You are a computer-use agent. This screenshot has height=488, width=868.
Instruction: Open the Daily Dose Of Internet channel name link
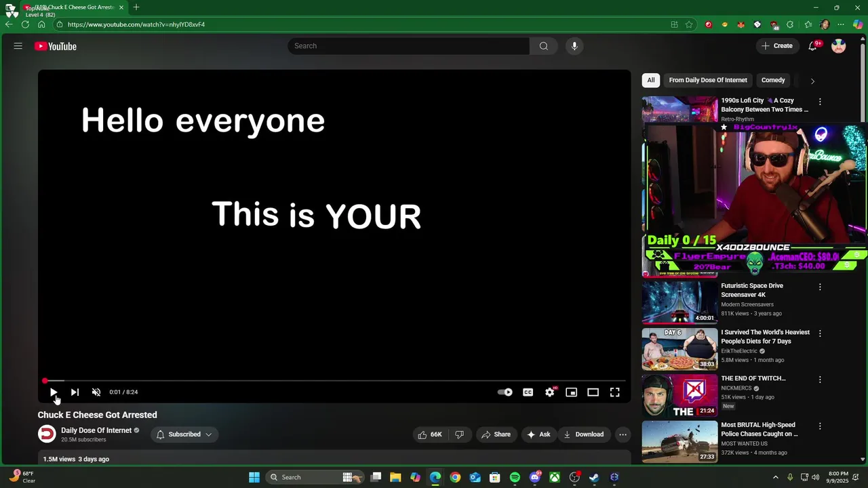(96, 430)
